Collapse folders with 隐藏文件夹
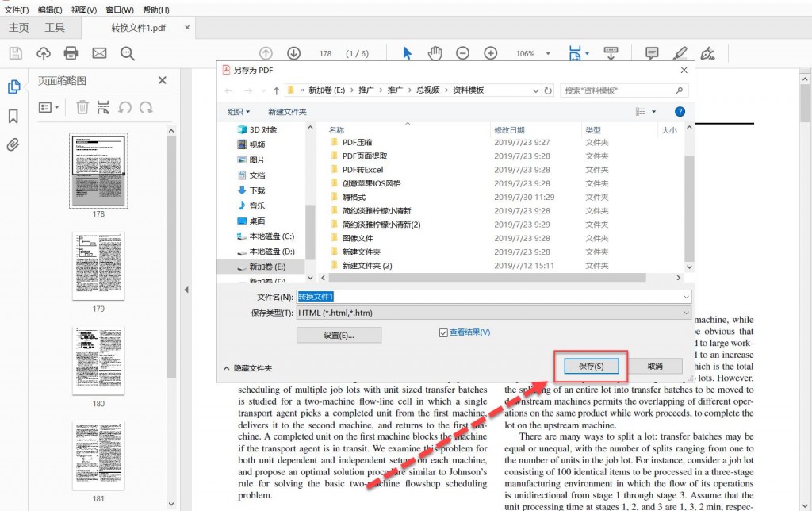The image size is (812, 511). point(248,368)
